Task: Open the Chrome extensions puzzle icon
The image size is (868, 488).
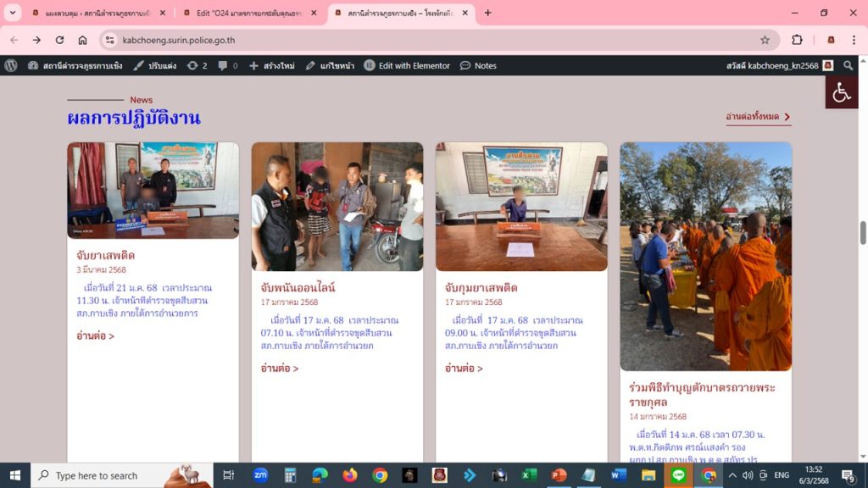Action: 797,40
